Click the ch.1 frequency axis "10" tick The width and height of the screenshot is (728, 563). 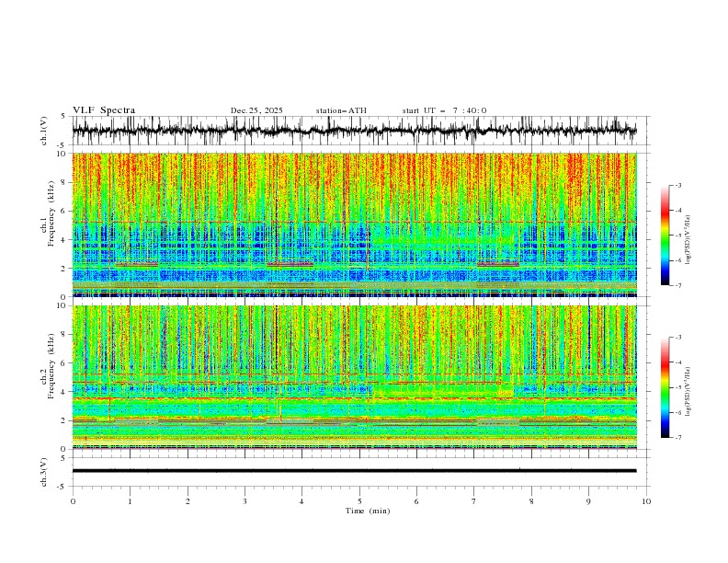point(63,154)
